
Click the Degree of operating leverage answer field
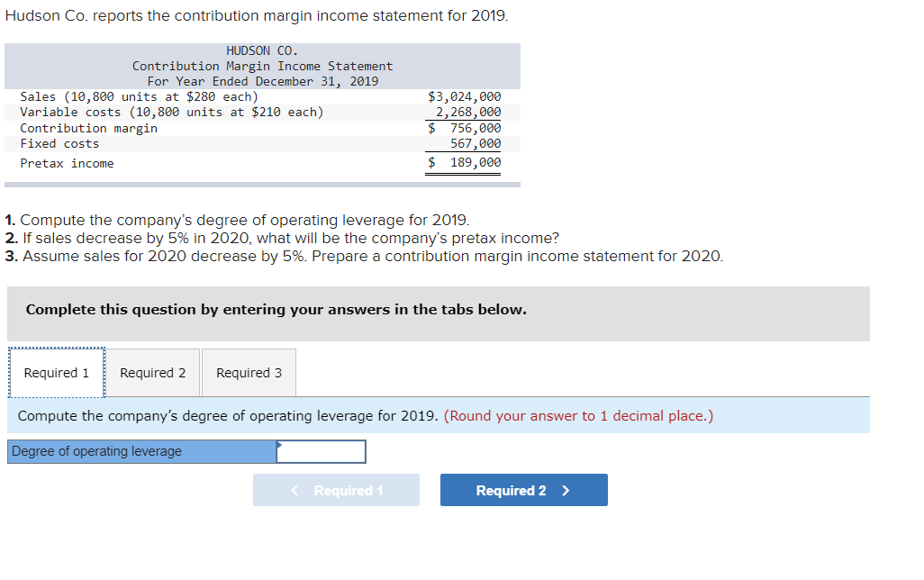tap(322, 451)
